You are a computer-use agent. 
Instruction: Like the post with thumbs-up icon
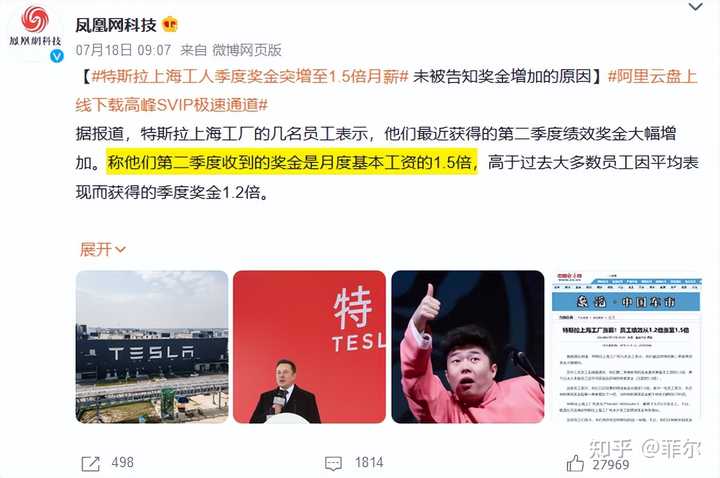coord(575,463)
